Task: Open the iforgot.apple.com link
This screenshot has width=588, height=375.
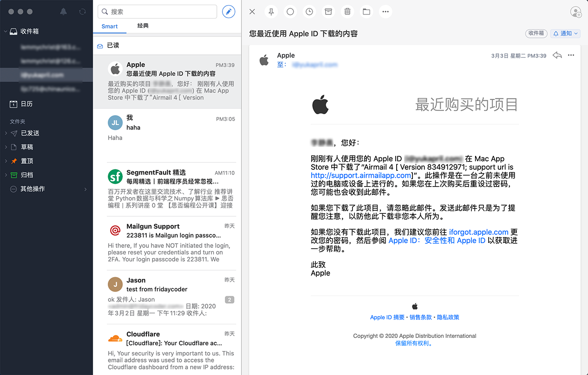Action: pos(478,232)
